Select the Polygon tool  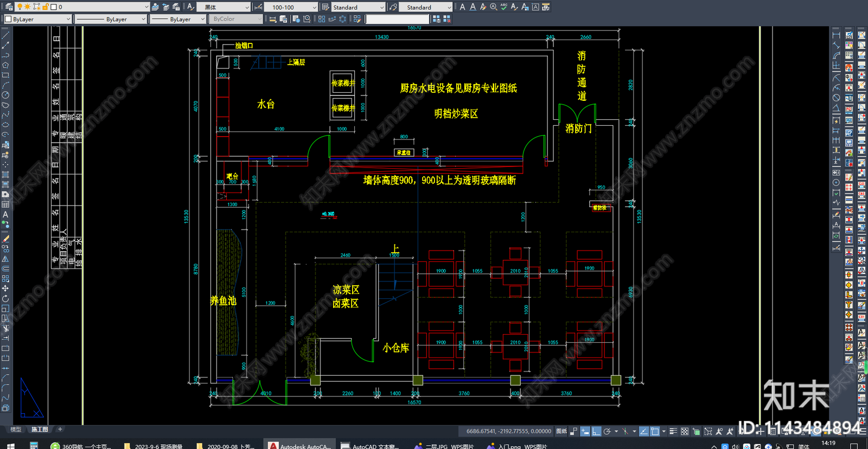click(x=5, y=65)
